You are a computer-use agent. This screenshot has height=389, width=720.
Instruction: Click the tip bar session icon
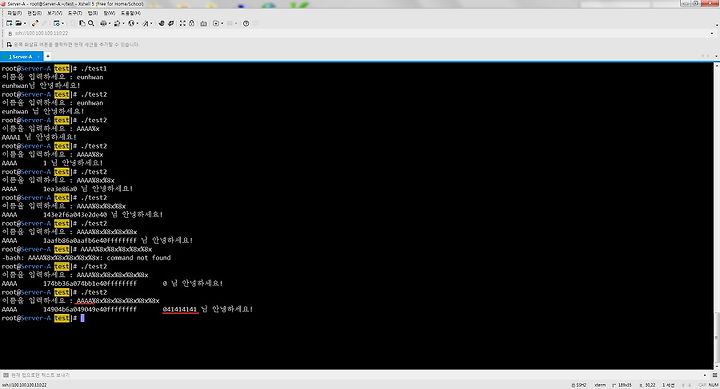coord(9,45)
